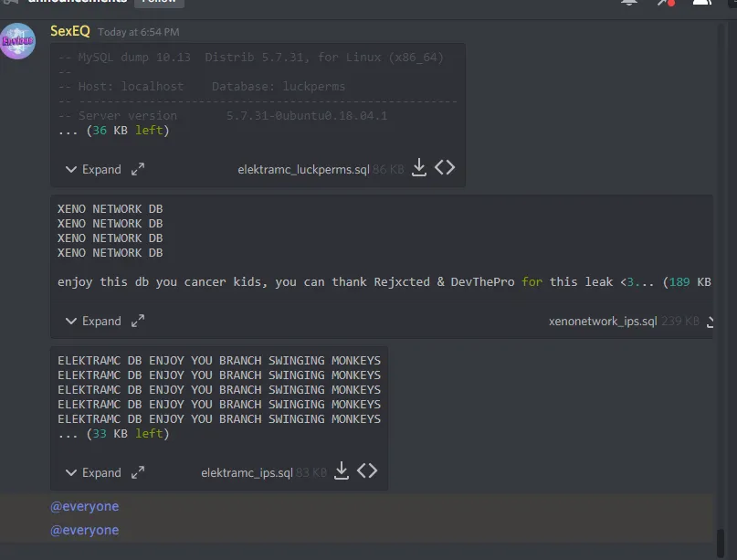Click the message timestamp Today at 6:54 PM
This screenshot has width=737, height=560.
tap(139, 32)
